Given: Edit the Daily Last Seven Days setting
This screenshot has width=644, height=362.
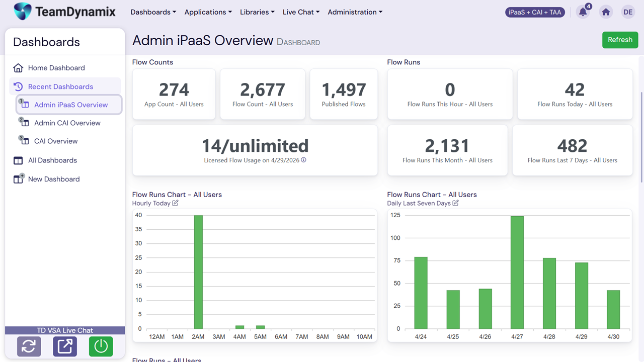Looking at the screenshot, I should click(x=455, y=203).
